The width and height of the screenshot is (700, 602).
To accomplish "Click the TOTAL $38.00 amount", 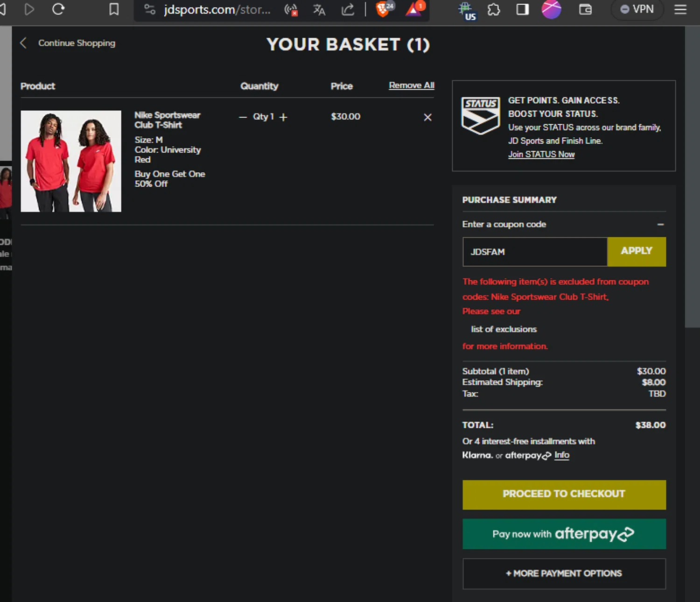I will [651, 425].
